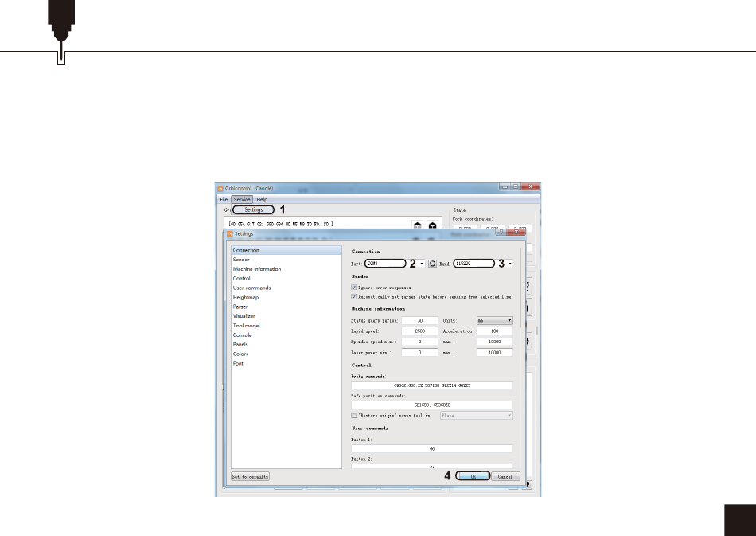Screen dimensions: 756x536
Task: Enable Ignore error responses checkbox
Action: [x=354, y=287]
